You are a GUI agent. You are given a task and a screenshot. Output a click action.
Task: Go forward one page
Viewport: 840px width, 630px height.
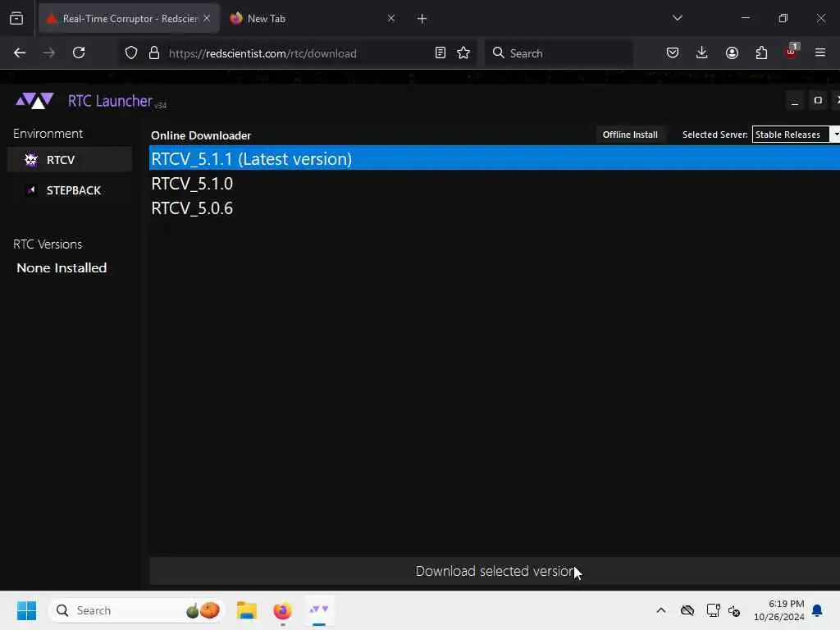[49, 53]
